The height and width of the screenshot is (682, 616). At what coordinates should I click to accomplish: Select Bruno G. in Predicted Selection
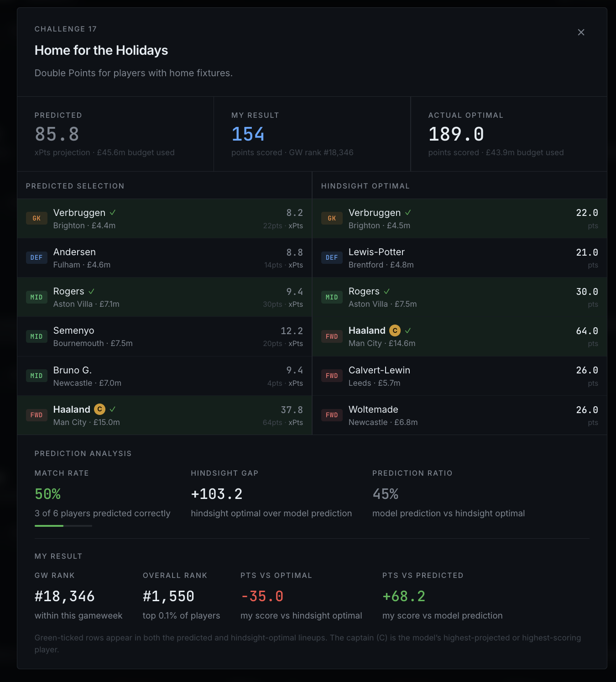click(x=164, y=376)
